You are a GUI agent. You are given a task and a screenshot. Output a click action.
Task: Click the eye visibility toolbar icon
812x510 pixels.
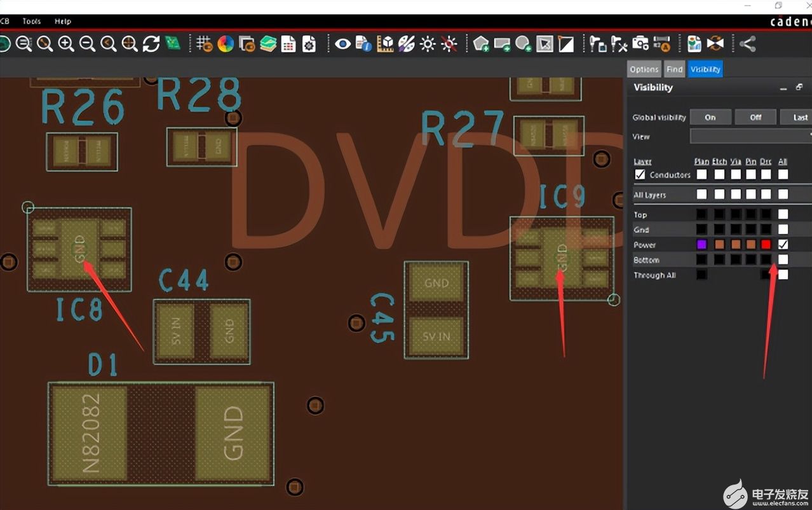pyautogui.click(x=343, y=43)
